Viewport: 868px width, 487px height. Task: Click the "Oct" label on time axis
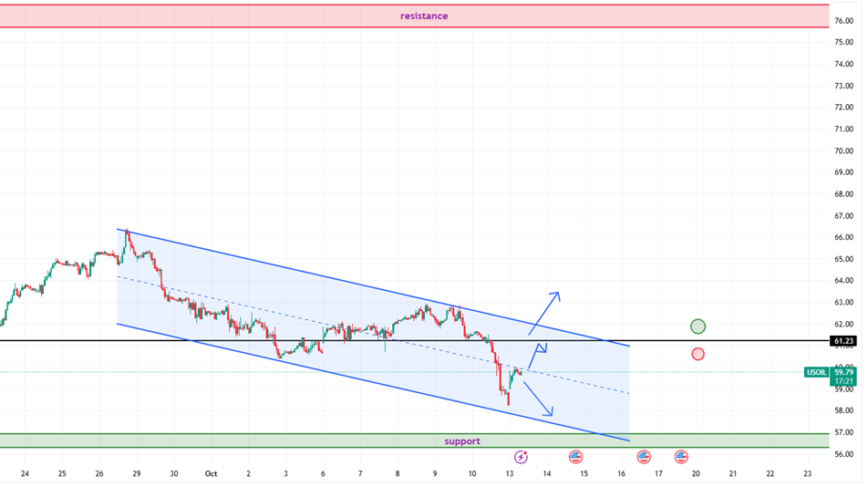click(x=212, y=473)
